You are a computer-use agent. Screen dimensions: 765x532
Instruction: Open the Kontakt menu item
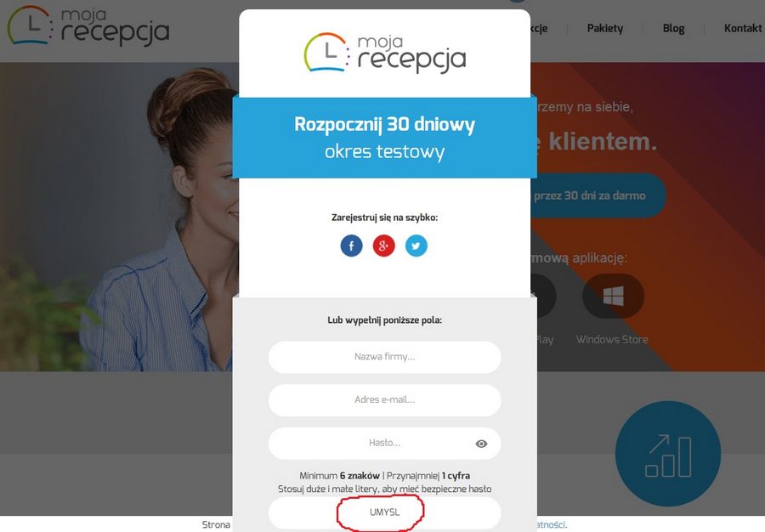pyautogui.click(x=743, y=28)
